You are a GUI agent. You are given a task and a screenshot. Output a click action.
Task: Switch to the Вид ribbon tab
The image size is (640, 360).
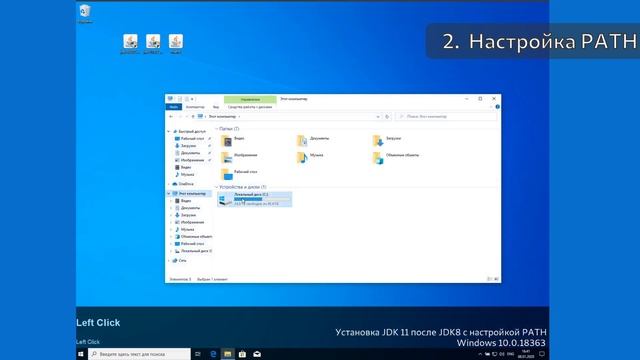pos(216,107)
